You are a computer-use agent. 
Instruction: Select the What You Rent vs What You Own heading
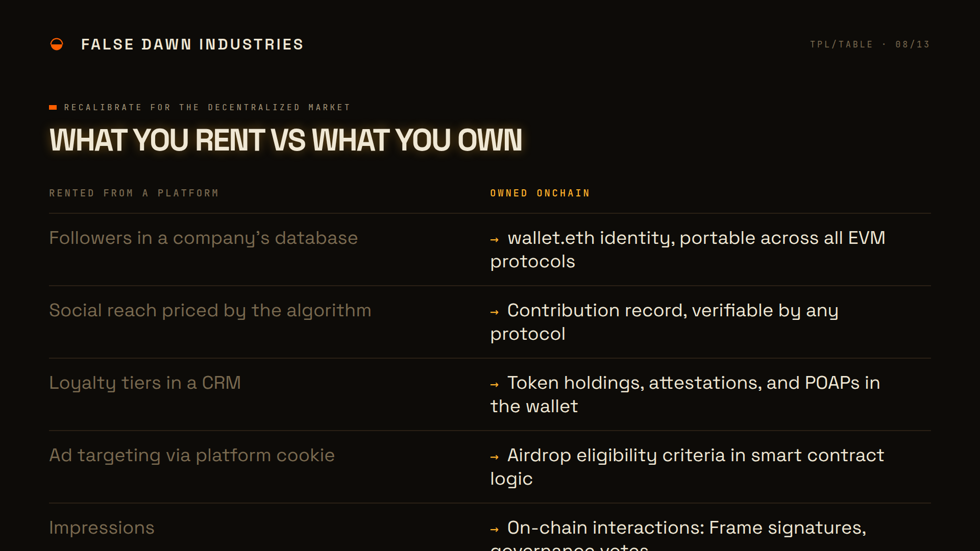(286, 140)
